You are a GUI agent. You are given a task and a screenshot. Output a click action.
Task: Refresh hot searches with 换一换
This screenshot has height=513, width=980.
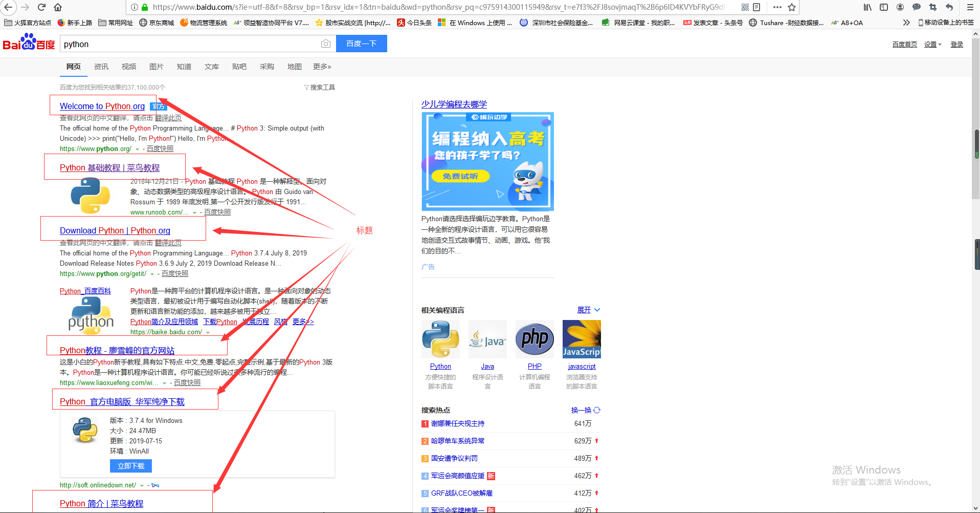(586, 410)
